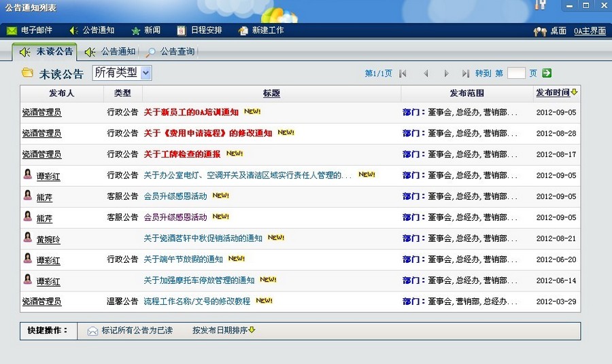Click green go-to-page arrow button
The width and height of the screenshot is (612, 364).
click(x=546, y=73)
